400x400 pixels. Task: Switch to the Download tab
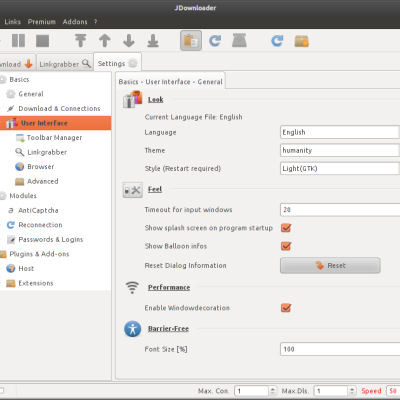point(17,63)
